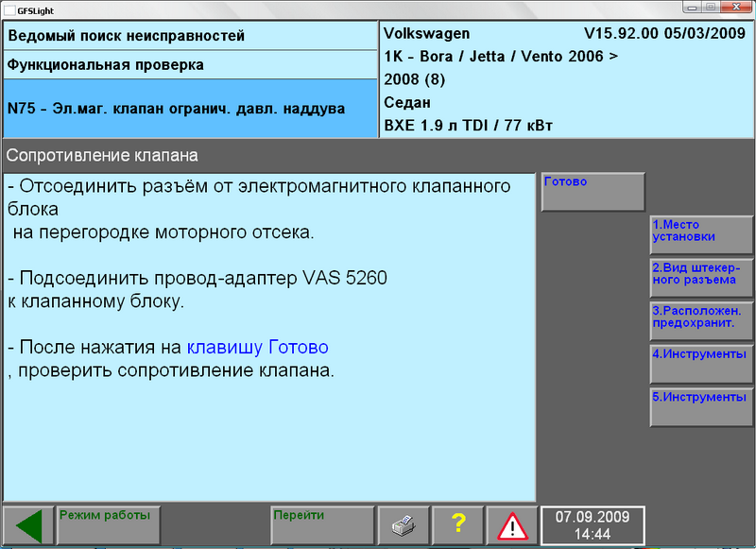Image resolution: width=756 pixels, height=549 pixels.
Task: Open help with yellow question mark
Action: (x=458, y=525)
